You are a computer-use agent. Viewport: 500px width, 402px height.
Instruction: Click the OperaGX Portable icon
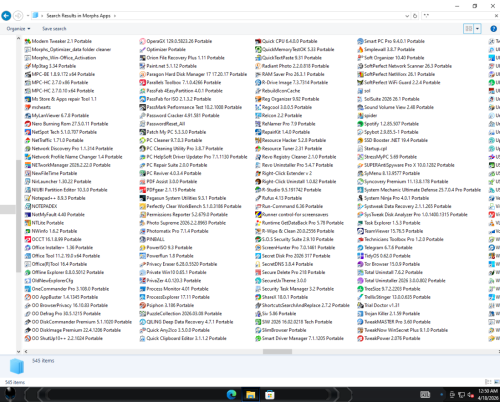[x=143, y=41]
